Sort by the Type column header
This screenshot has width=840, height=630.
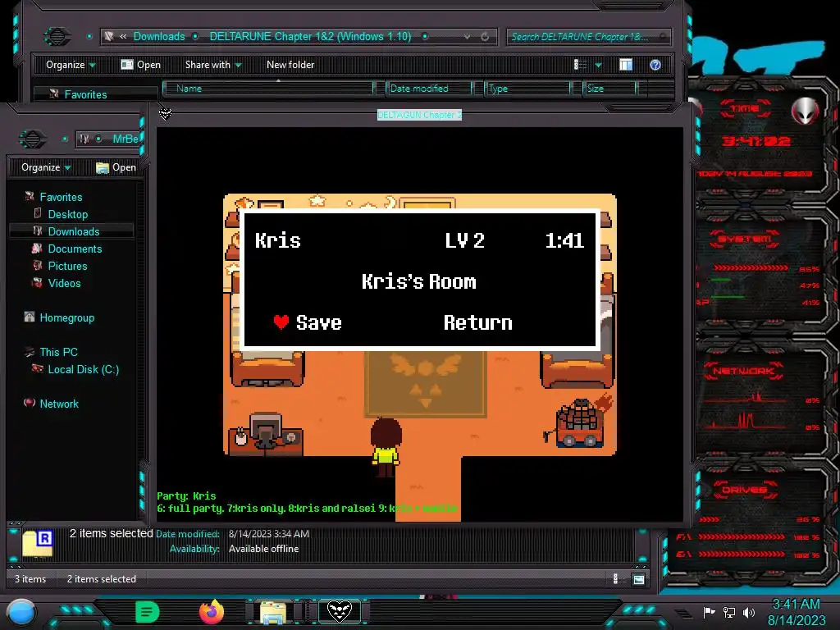527,89
